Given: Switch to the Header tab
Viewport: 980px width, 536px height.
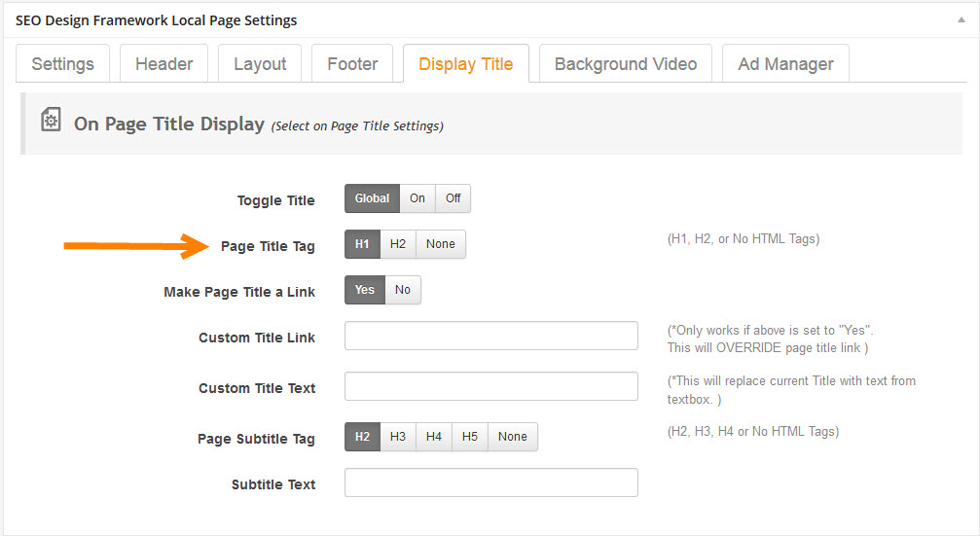Looking at the screenshot, I should click(163, 64).
